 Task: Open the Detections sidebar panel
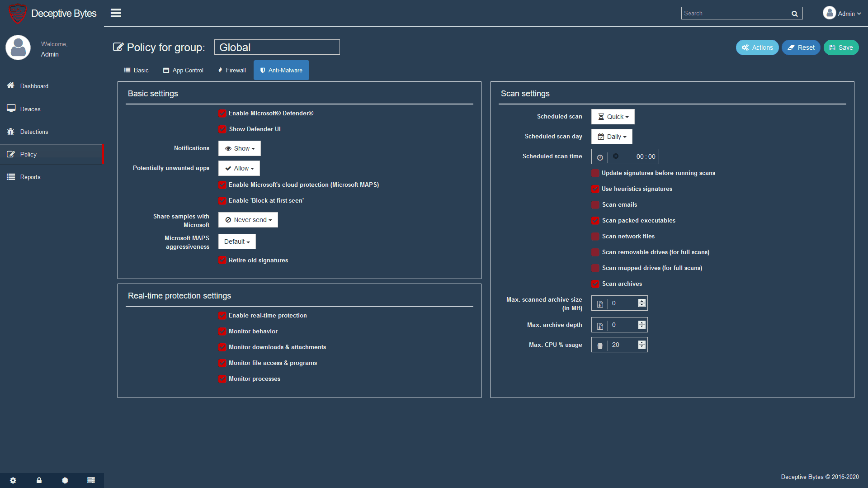tap(34, 132)
